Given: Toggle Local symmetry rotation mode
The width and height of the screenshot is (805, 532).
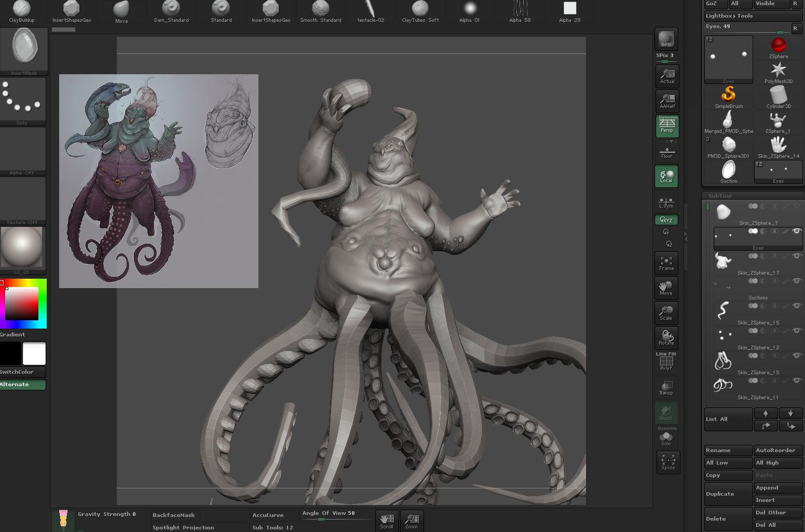Looking at the screenshot, I should pos(666,176).
